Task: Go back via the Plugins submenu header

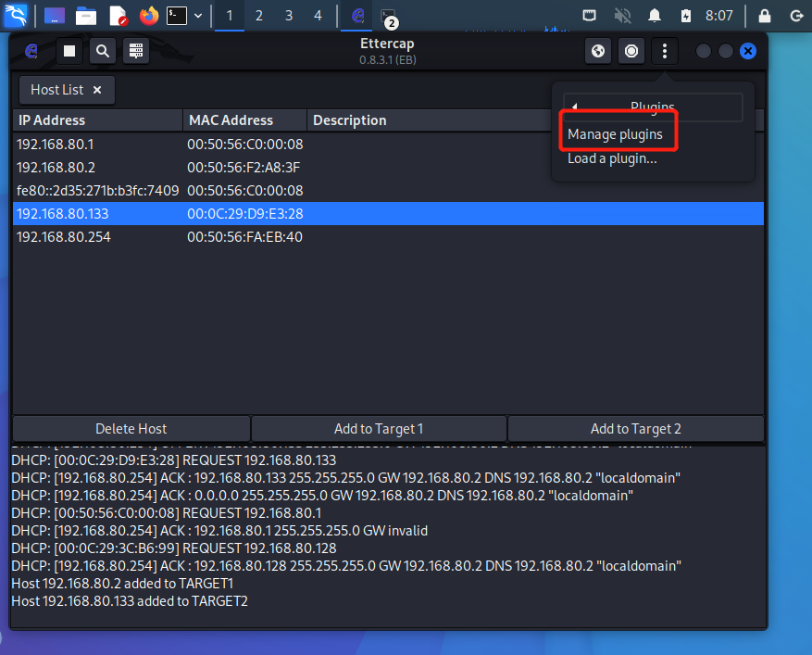Action: tap(653, 107)
